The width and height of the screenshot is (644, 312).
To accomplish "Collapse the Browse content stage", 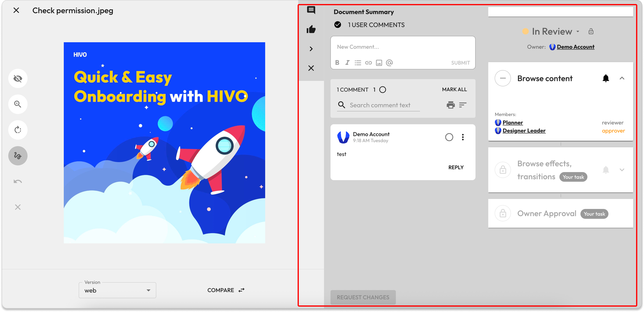I will click(622, 78).
